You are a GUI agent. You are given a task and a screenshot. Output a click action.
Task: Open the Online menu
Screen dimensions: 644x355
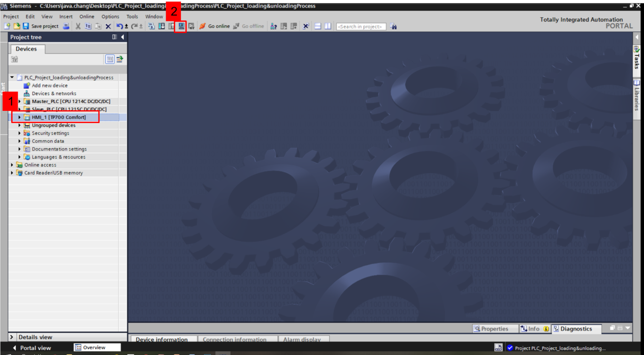(87, 16)
